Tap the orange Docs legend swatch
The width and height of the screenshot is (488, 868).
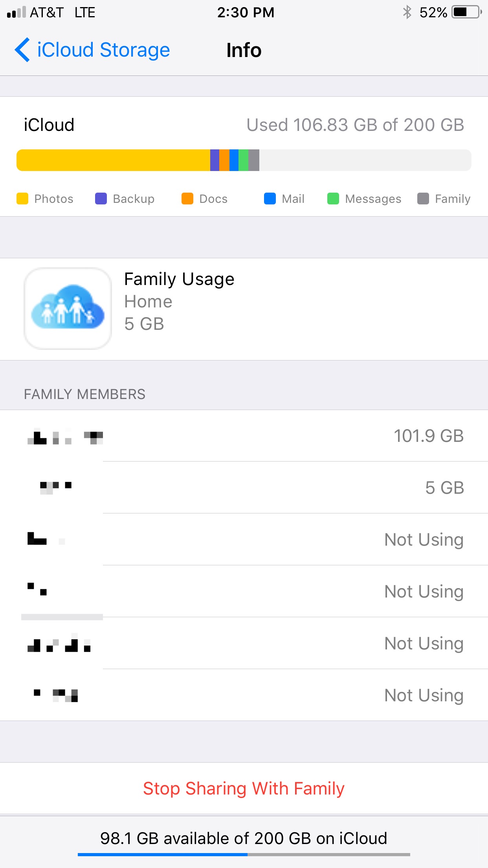click(187, 199)
